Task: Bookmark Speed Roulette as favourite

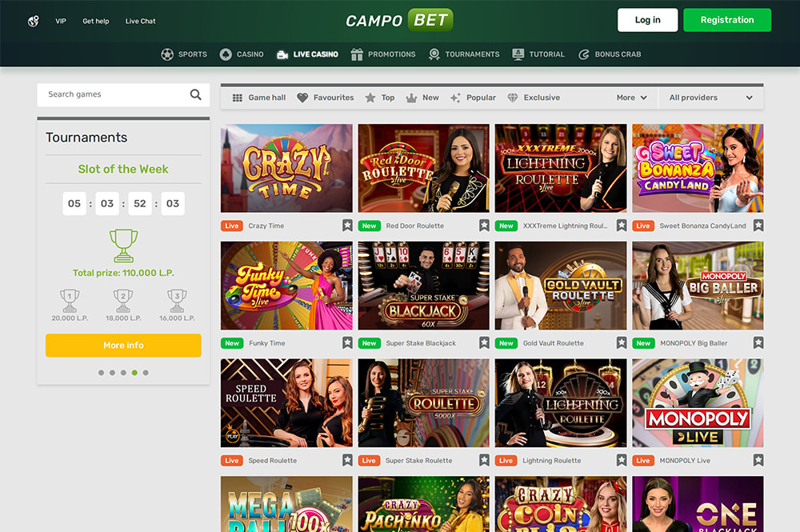Action: (x=347, y=460)
